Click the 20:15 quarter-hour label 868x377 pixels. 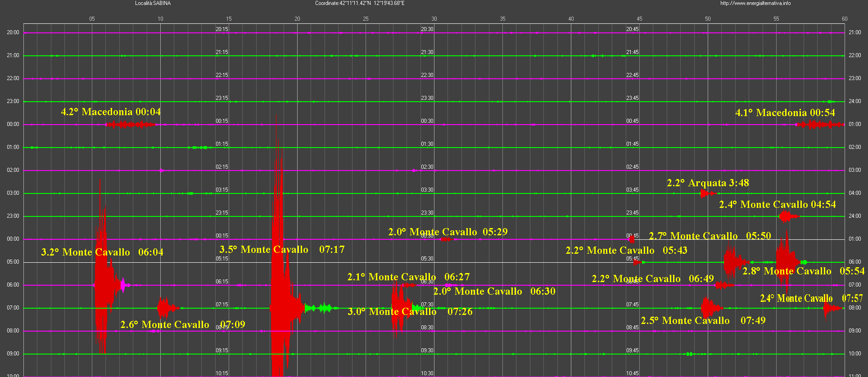(222, 29)
